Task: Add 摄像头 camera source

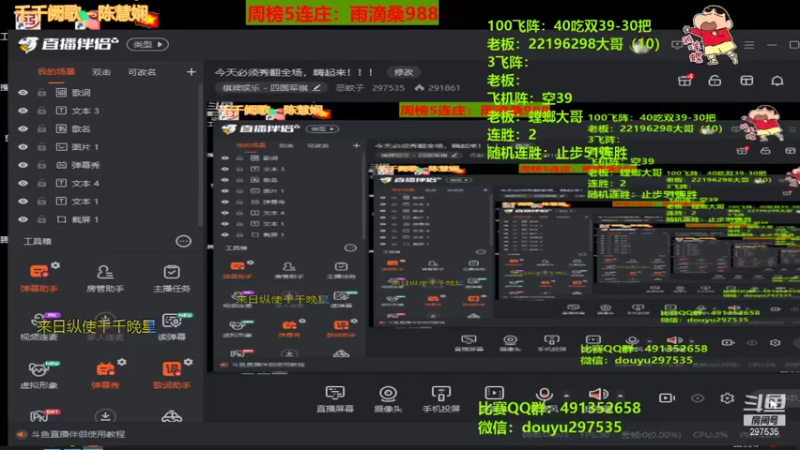Action: coord(388,398)
